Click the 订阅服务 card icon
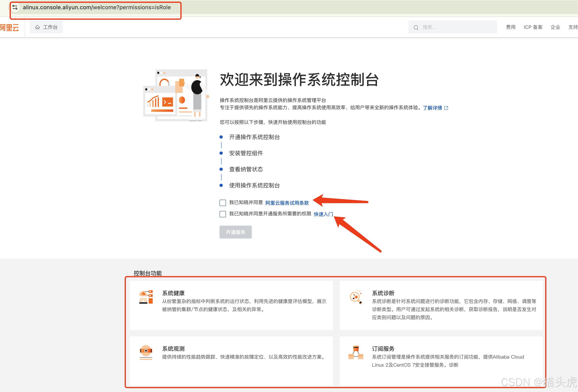The image size is (578, 392). tap(356, 353)
